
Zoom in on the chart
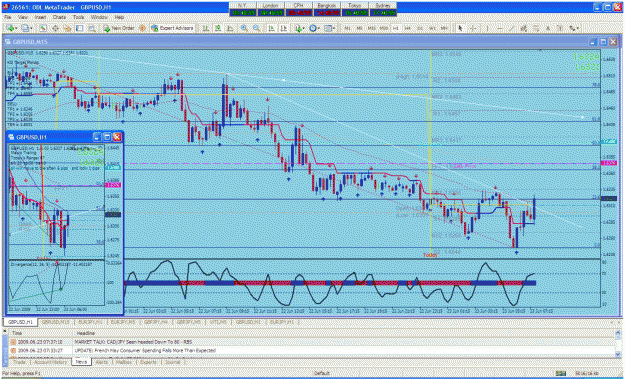244,28
